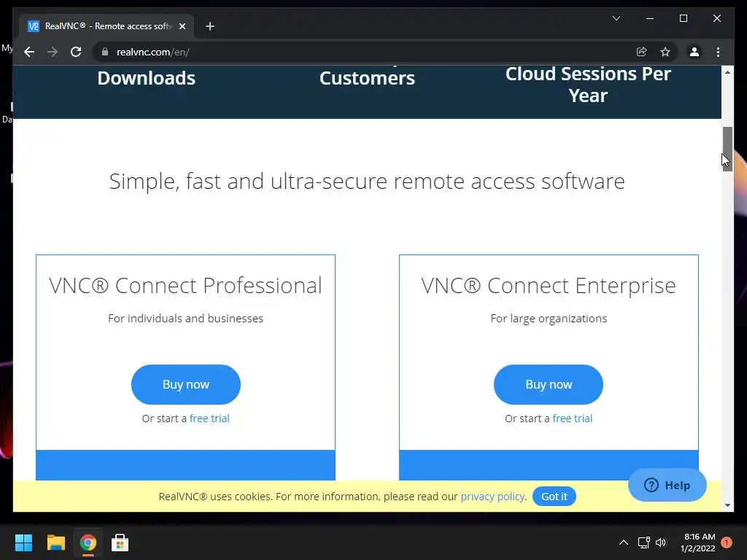Go back to the previous page
The height and width of the screenshot is (560, 747).
click(29, 52)
